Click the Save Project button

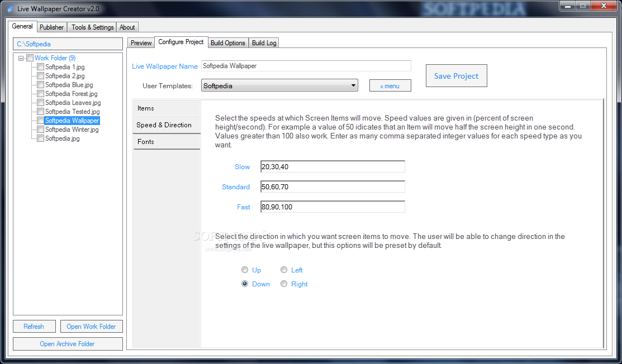click(x=456, y=76)
